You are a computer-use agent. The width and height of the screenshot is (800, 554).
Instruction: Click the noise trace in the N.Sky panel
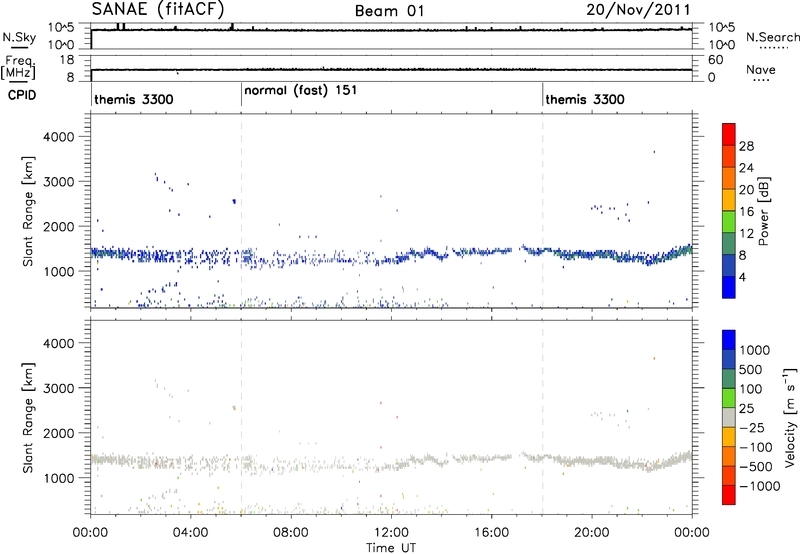[391, 30]
